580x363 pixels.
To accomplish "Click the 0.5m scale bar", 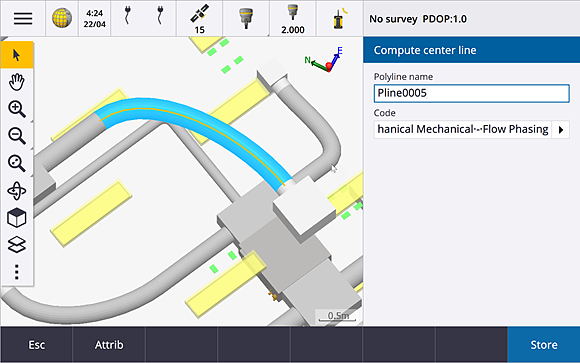I will 338,316.
